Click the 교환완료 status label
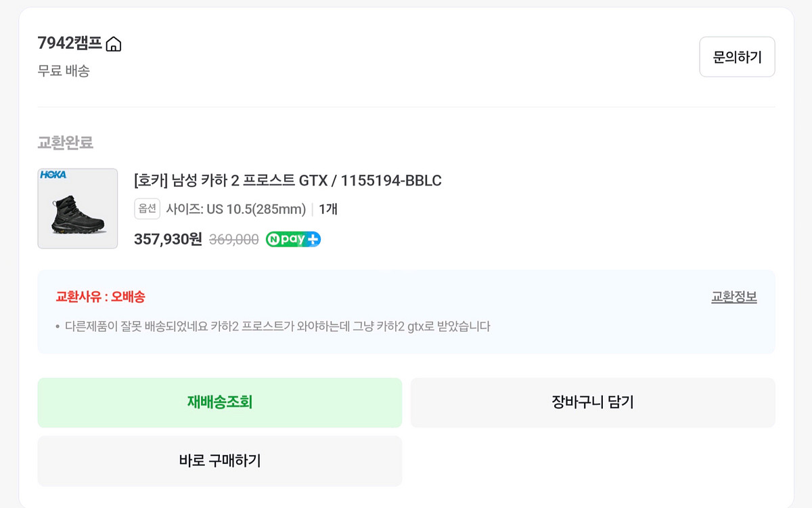The width and height of the screenshot is (812, 508). click(66, 143)
